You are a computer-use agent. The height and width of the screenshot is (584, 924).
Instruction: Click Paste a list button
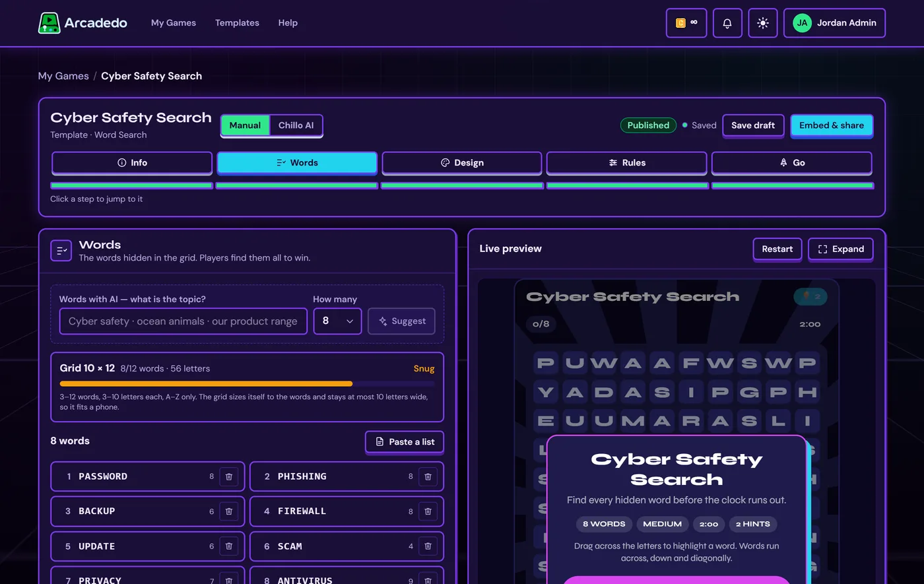pos(405,442)
